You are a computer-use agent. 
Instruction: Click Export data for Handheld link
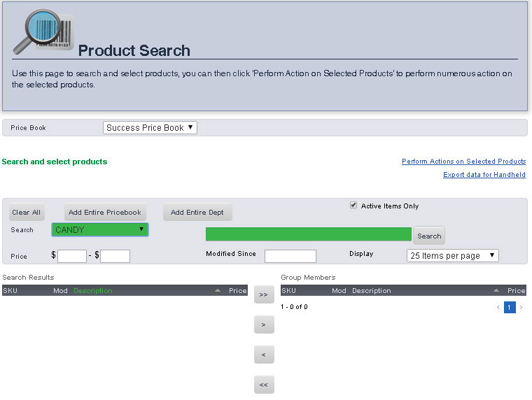point(484,175)
